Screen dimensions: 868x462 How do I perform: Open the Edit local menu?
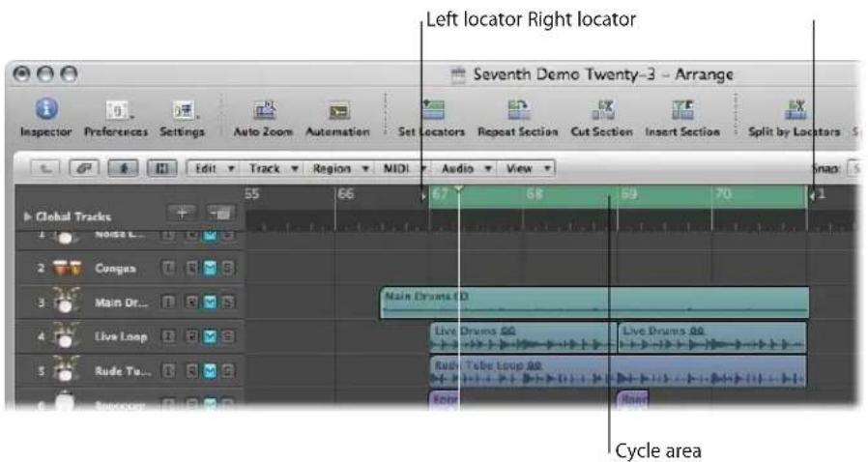(215, 168)
